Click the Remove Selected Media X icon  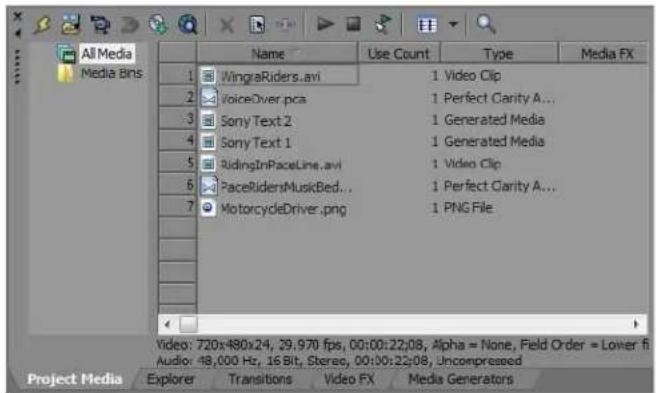pyautogui.click(x=227, y=26)
